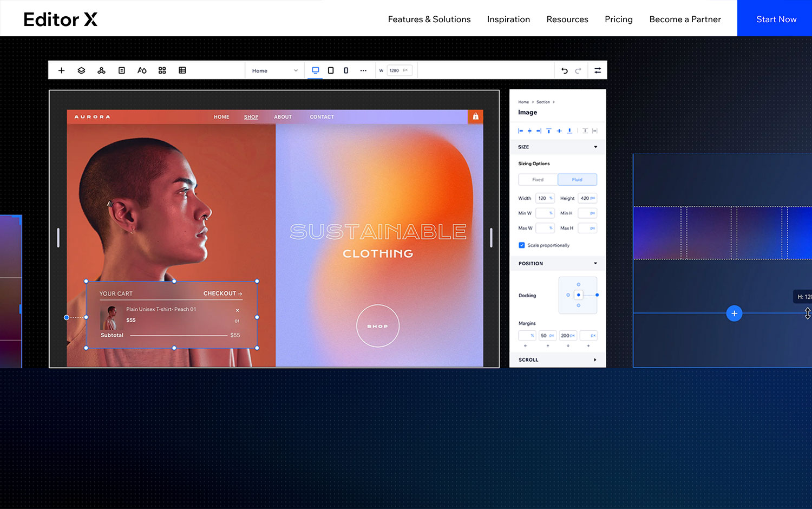The height and width of the screenshot is (509, 812).
Task: Expand the SCROLL section
Action: [x=595, y=360]
